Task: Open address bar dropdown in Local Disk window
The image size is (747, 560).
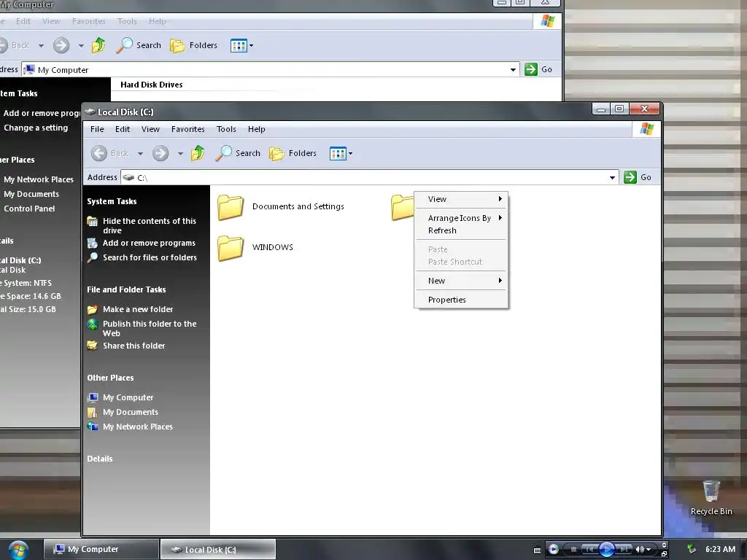Action: point(612,178)
